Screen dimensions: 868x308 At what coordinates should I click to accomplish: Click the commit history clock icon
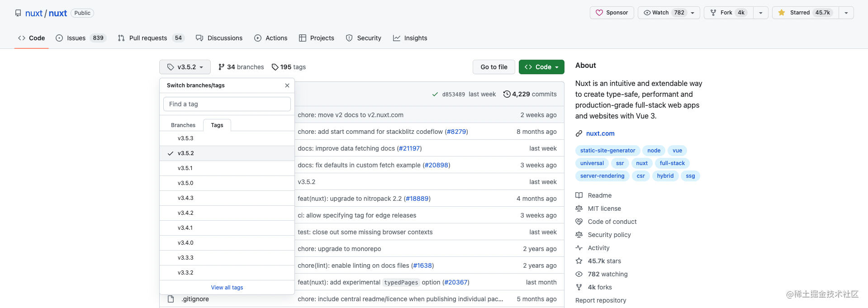507,94
